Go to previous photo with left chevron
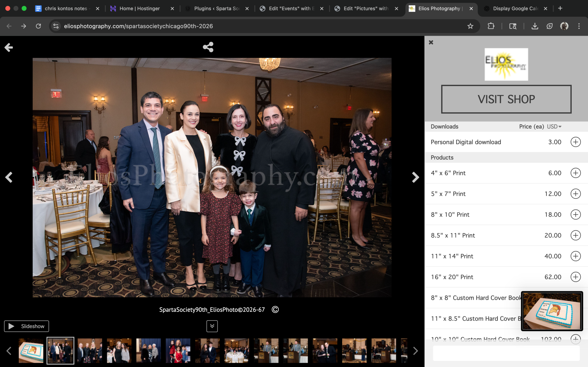Viewport: 588px width, 367px height. [x=9, y=177]
